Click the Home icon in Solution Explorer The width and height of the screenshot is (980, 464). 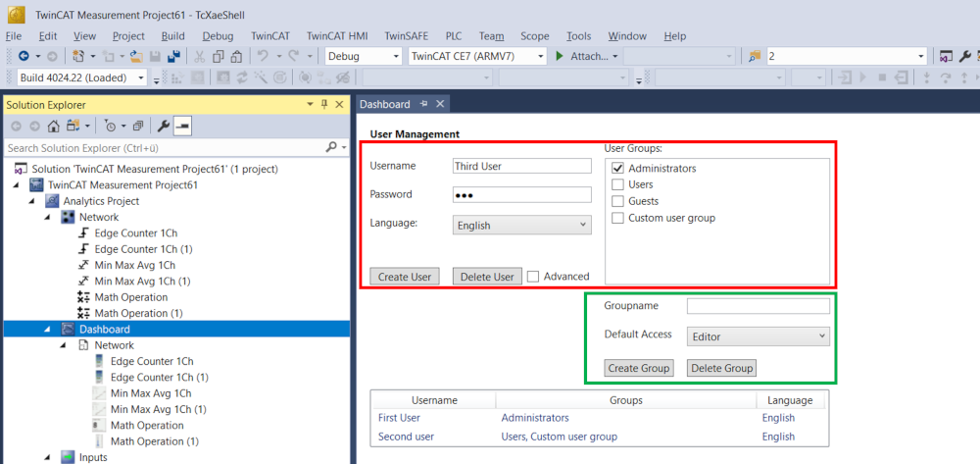tap(54, 126)
